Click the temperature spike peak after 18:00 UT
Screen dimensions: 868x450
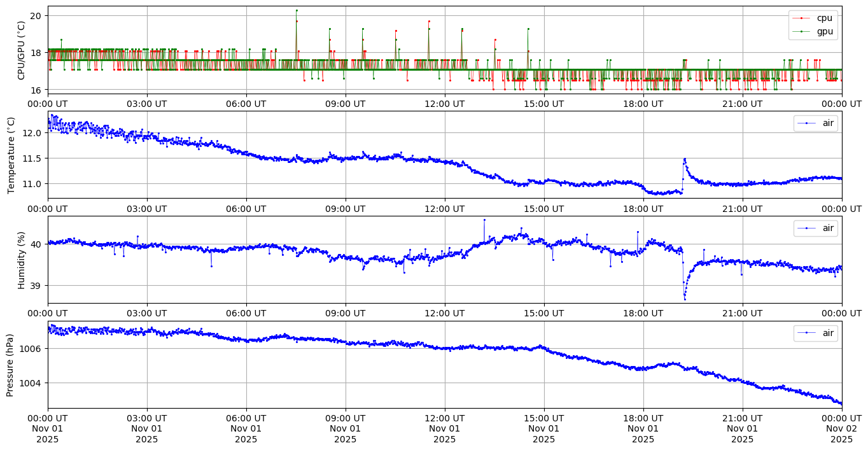(x=684, y=159)
